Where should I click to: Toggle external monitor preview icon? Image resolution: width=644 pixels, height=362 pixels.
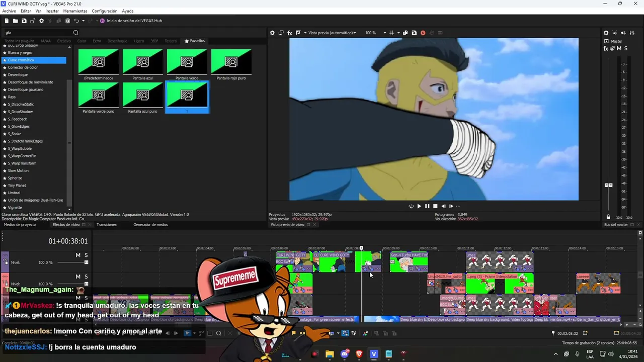[x=281, y=33]
